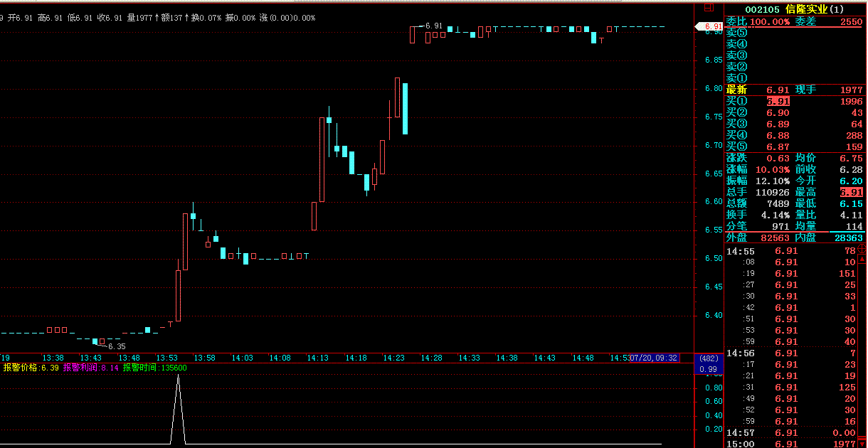Select the 买⑤ bid row at 6.87
The height and width of the screenshot is (448, 868).
coord(795,146)
